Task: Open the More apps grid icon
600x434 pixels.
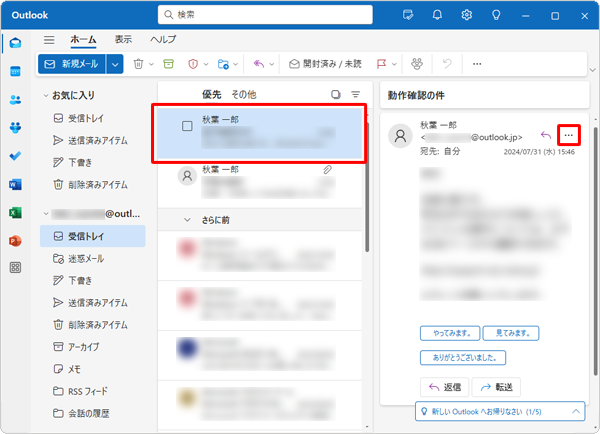Action: coord(15,268)
